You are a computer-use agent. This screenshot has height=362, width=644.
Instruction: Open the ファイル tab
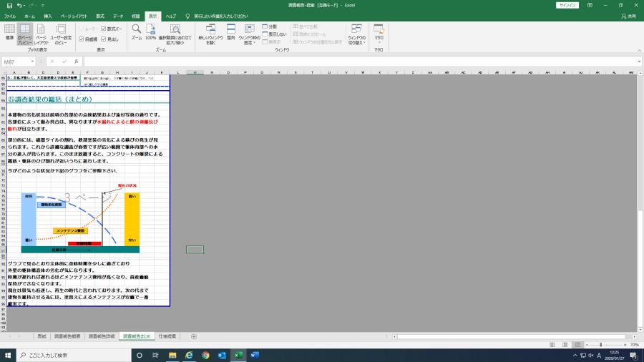click(10, 16)
